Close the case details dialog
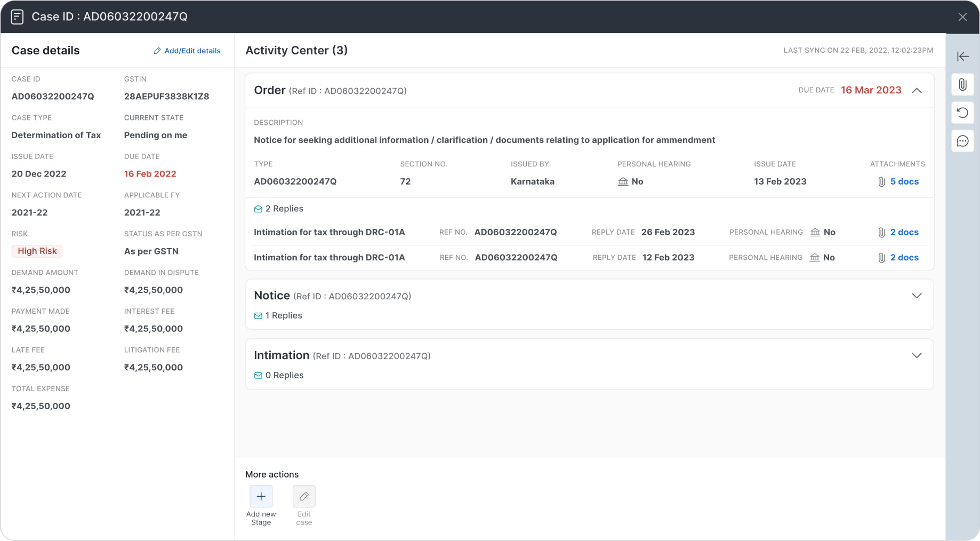Viewport: 980px width, 541px height. tap(962, 17)
